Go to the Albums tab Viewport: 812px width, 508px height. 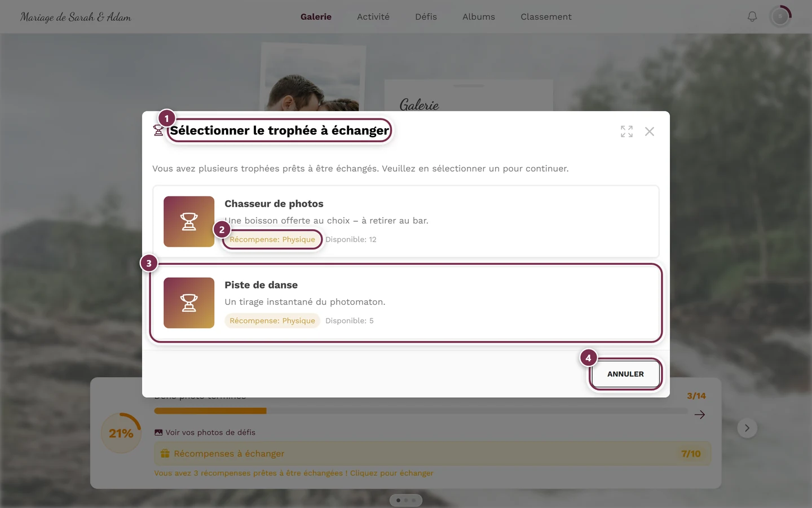pos(479,17)
